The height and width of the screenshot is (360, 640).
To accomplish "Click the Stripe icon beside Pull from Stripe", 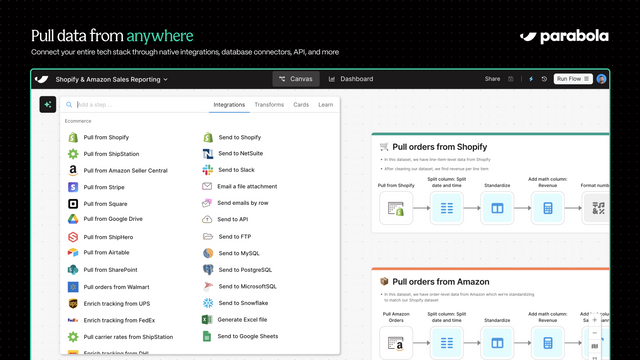I will (73, 187).
